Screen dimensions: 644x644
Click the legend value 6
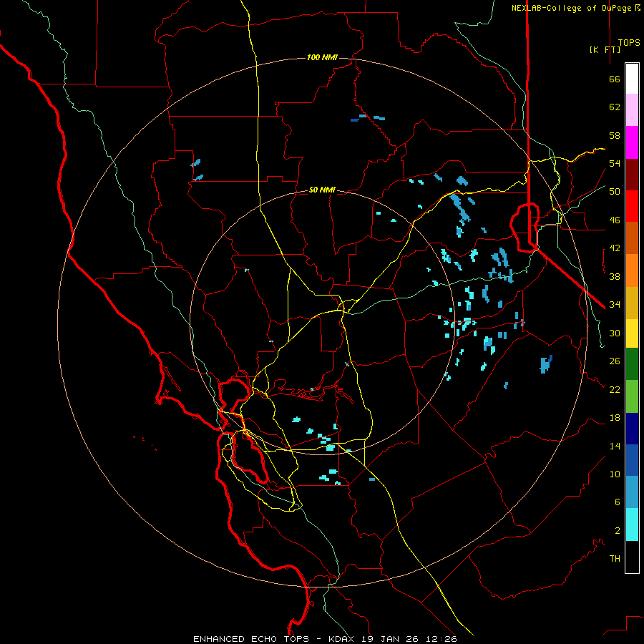[x=618, y=502]
